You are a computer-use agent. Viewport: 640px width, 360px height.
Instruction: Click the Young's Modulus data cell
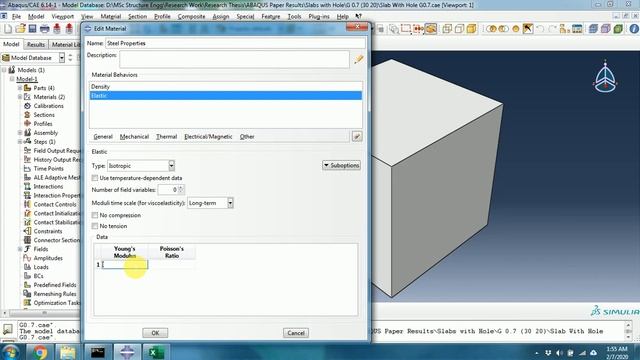pos(125,264)
